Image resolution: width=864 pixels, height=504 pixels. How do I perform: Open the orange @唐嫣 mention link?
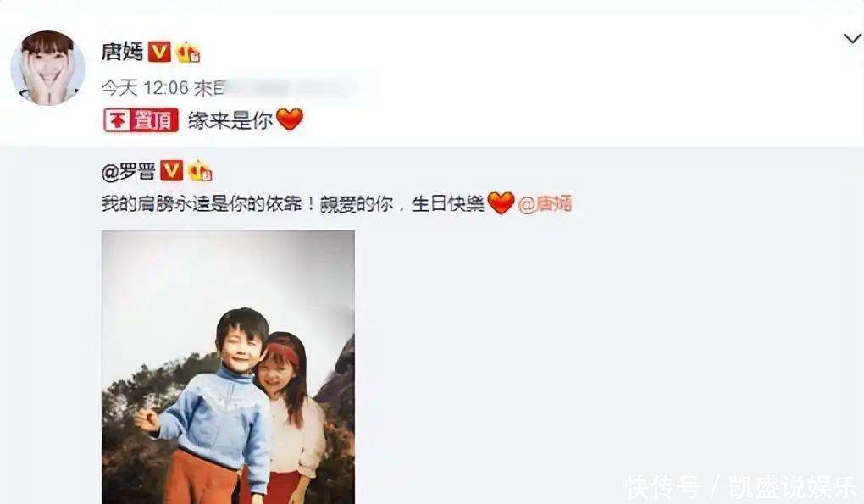pyautogui.click(x=545, y=204)
